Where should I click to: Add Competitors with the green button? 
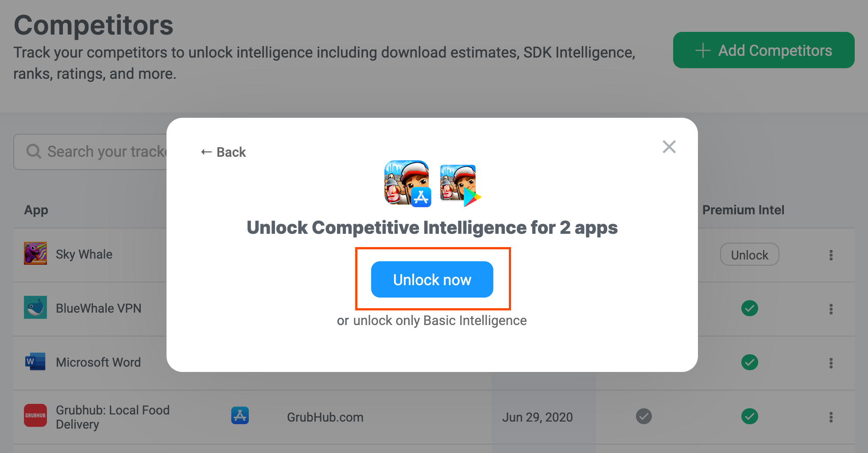coord(763,50)
